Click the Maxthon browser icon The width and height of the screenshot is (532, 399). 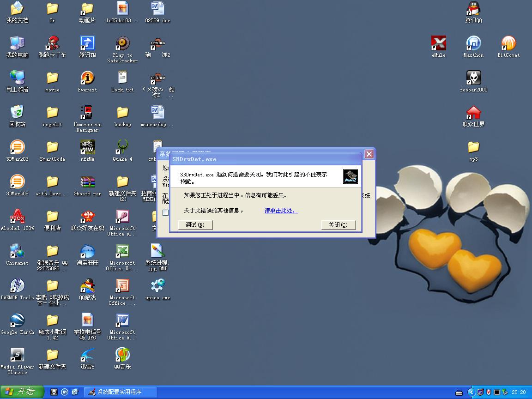(473, 44)
